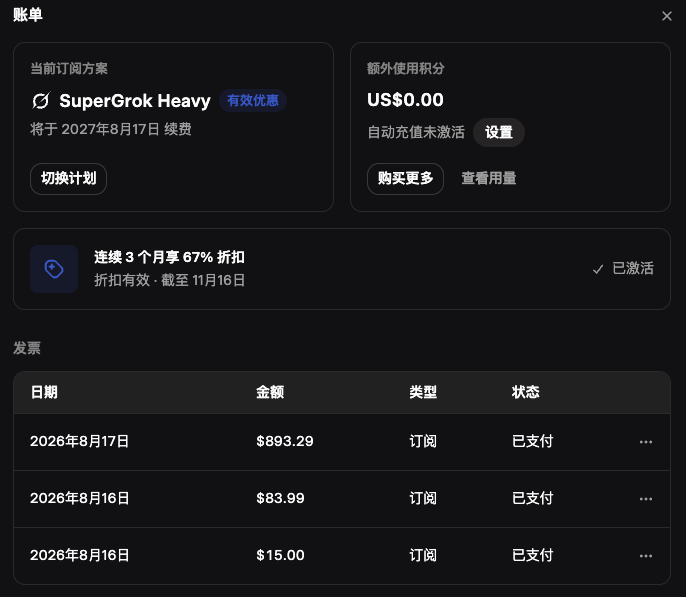
Task: Open more options for $893.29 invoice
Action: [646, 442]
